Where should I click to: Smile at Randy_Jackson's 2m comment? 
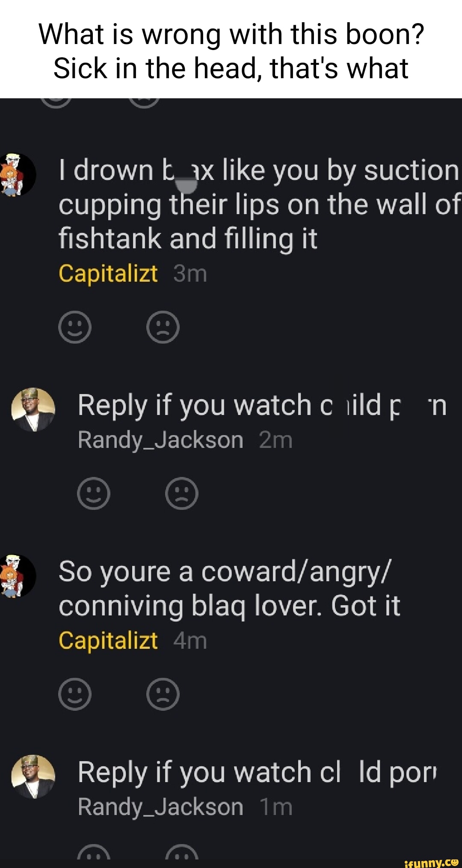pyautogui.click(x=94, y=493)
